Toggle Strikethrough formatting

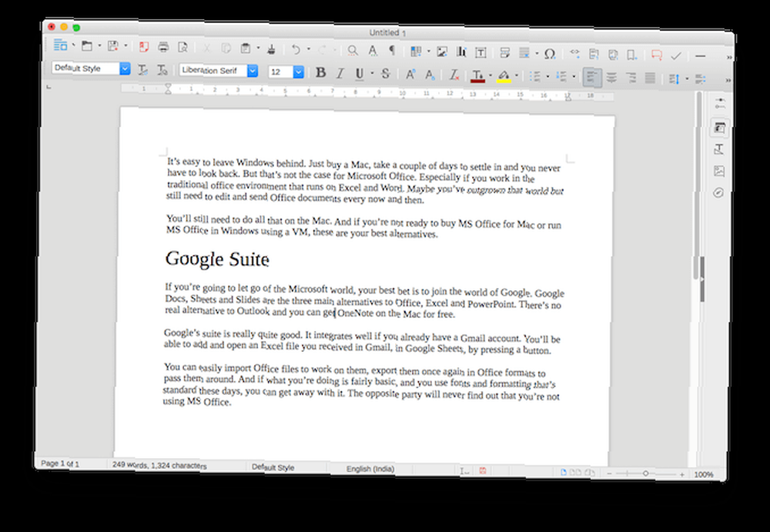pyautogui.click(x=386, y=74)
